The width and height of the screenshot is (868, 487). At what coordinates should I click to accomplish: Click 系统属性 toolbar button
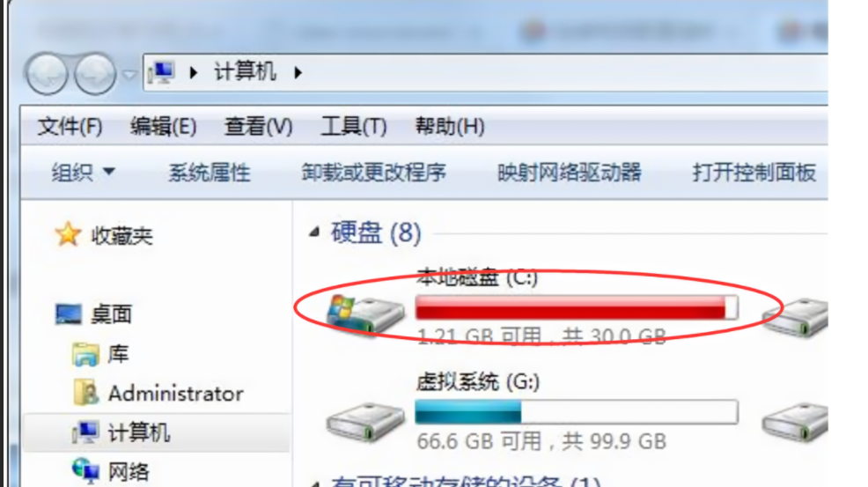tap(210, 173)
